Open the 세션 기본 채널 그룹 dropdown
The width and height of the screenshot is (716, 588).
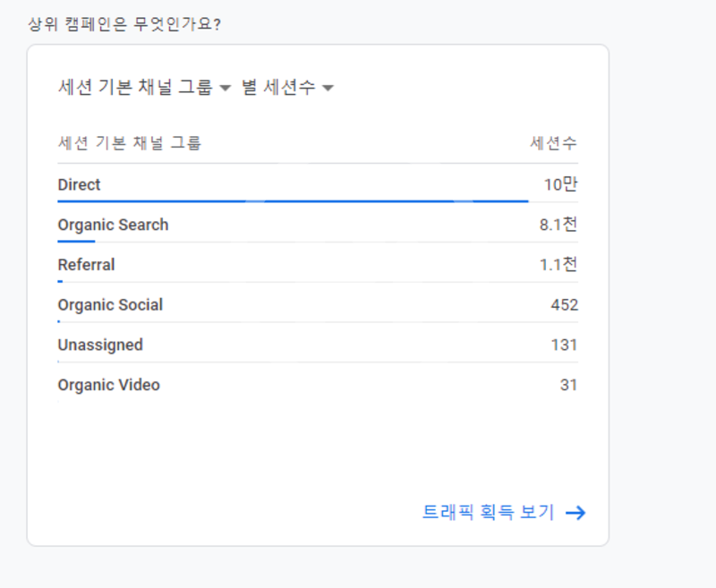coord(135,88)
